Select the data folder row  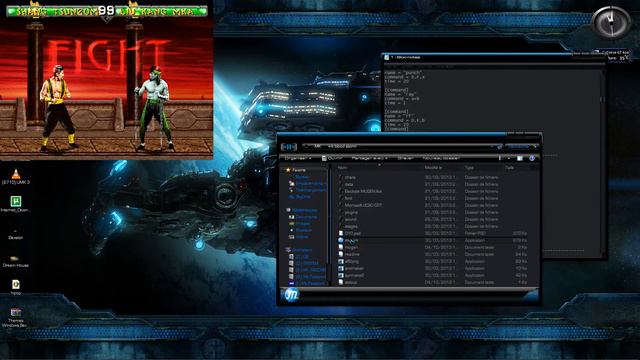click(433, 184)
